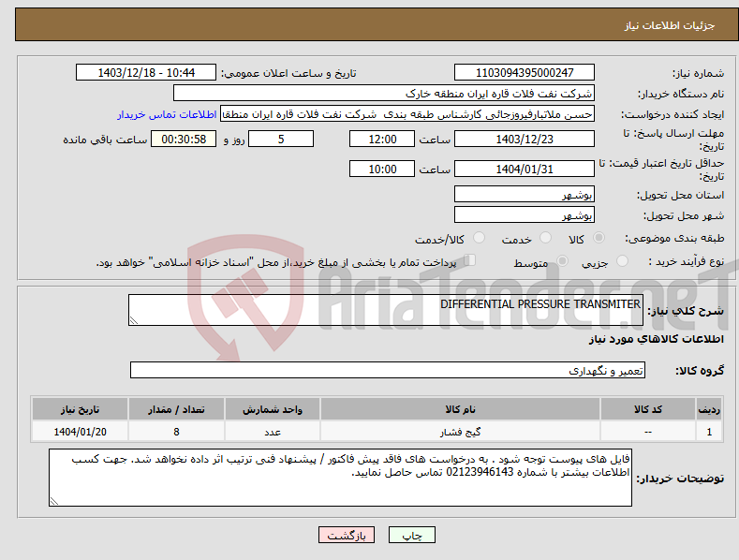739x560 pixels.
Task: Select the متوسط purchase type radio
Action: [562, 260]
